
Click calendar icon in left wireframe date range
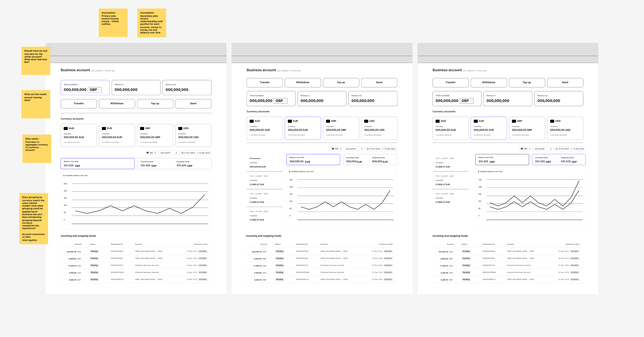(x=182, y=153)
